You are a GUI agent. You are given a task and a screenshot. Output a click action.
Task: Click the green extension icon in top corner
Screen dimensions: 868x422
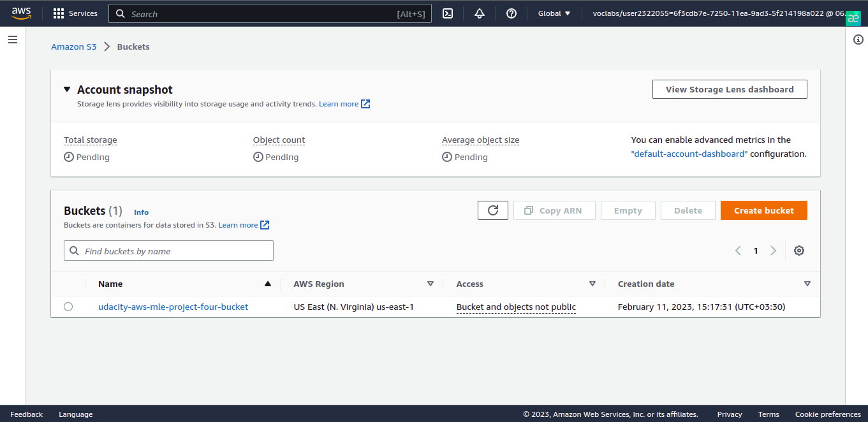(x=853, y=18)
